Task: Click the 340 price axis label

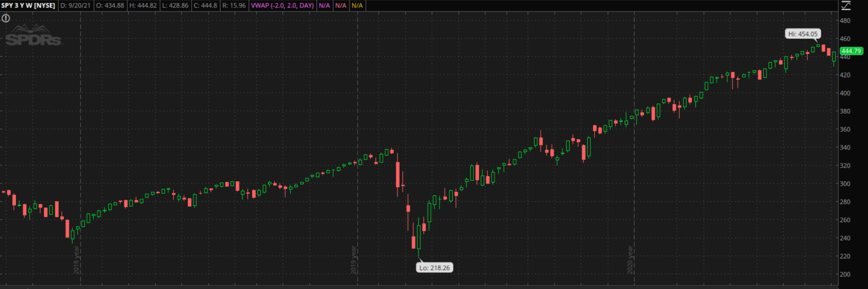Action: coord(845,147)
